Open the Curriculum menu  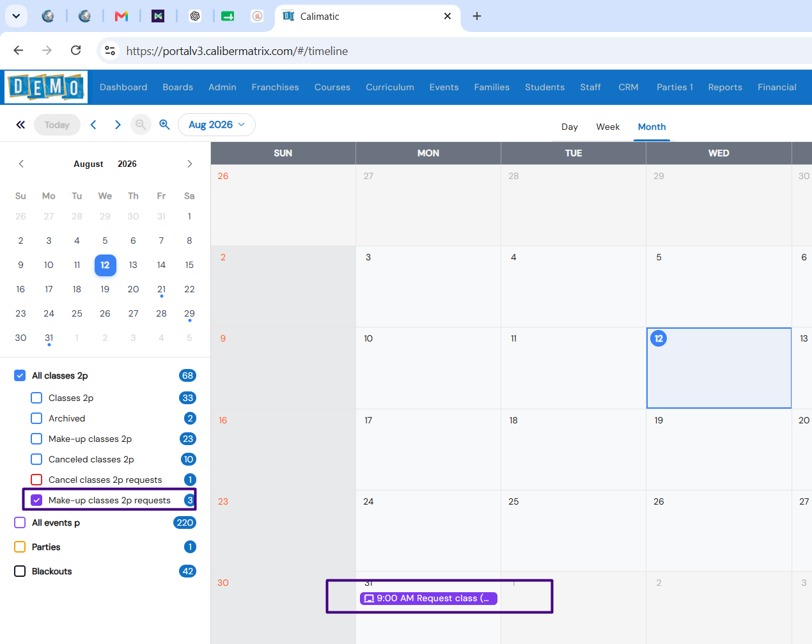tap(390, 87)
